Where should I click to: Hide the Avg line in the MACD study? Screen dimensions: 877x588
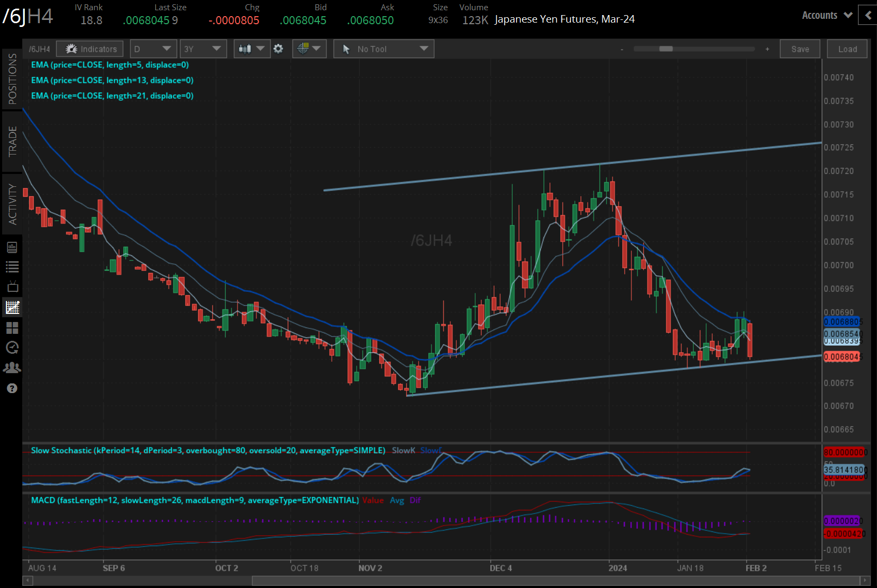pyautogui.click(x=397, y=500)
